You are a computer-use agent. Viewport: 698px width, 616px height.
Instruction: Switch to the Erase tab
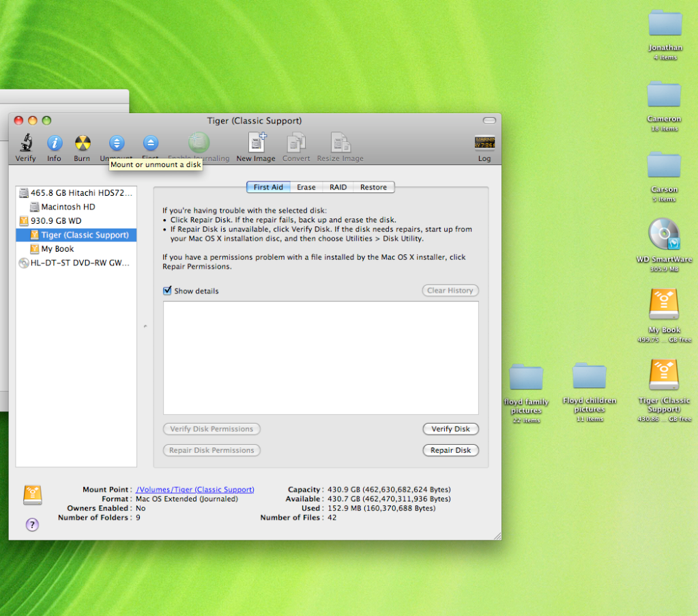[x=306, y=188]
